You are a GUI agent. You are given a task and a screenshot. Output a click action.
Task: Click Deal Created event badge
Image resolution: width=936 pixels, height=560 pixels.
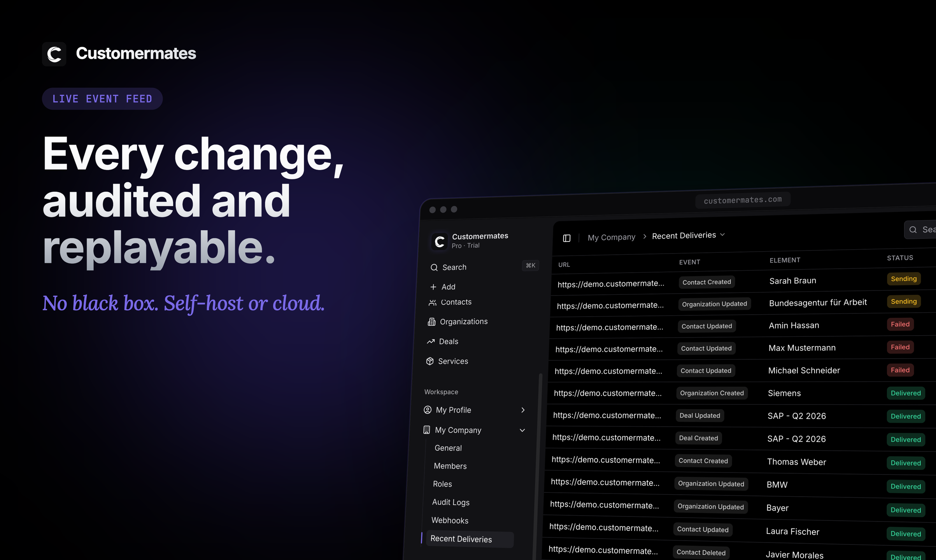[698, 438]
